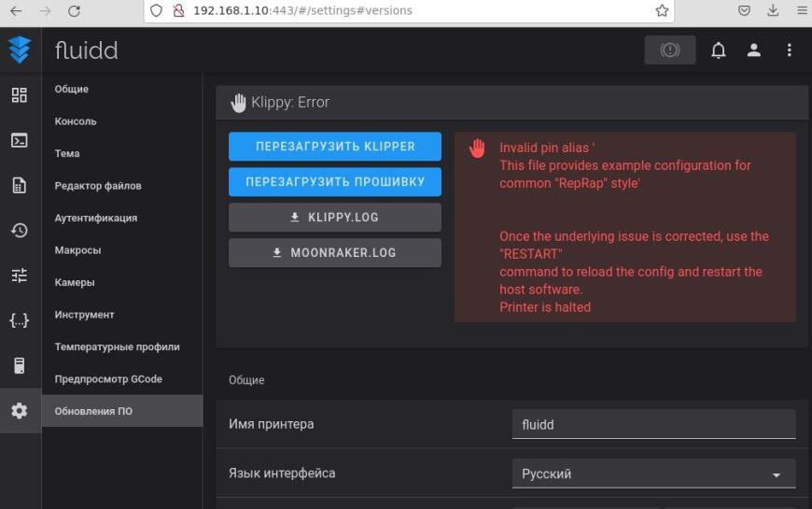812x509 pixels.
Task: Bookmark this page with star icon
Action: point(662,10)
